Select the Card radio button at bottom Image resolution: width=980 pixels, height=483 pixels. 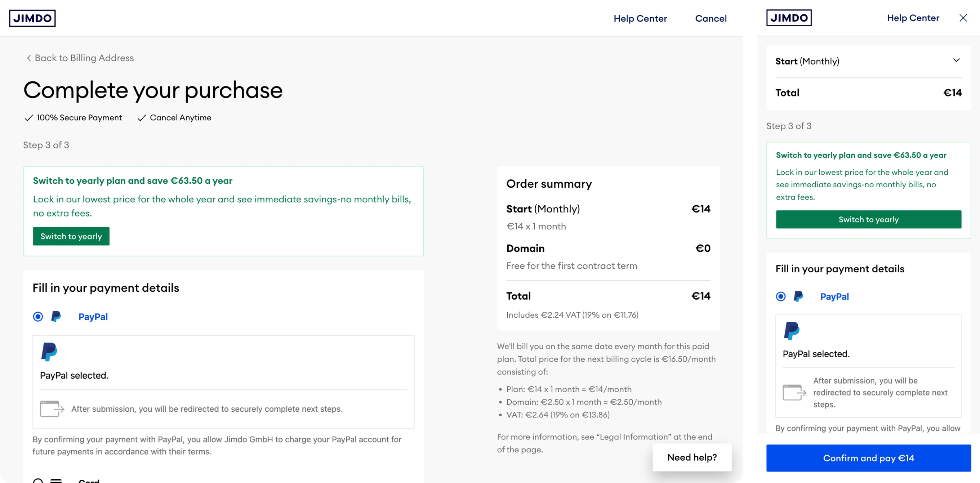(x=38, y=481)
